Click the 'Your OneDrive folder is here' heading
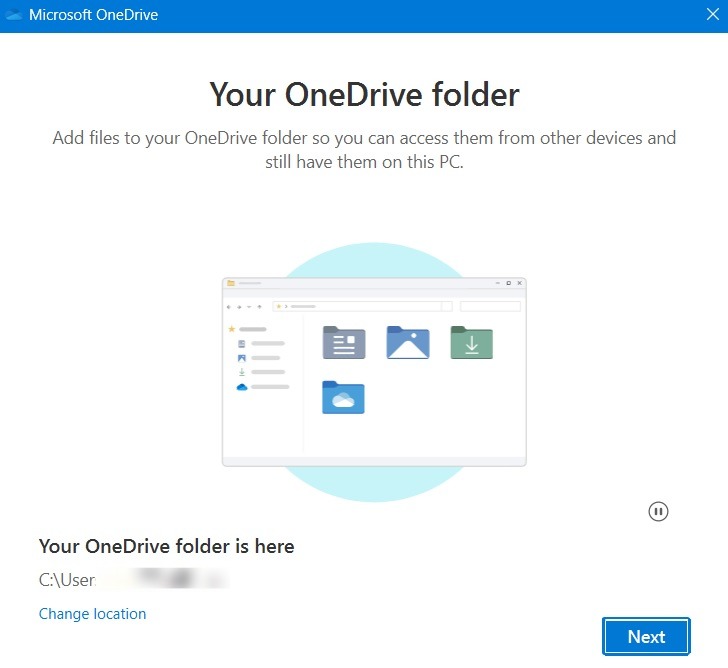Image resolution: width=728 pixels, height=668 pixels. click(166, 546)
